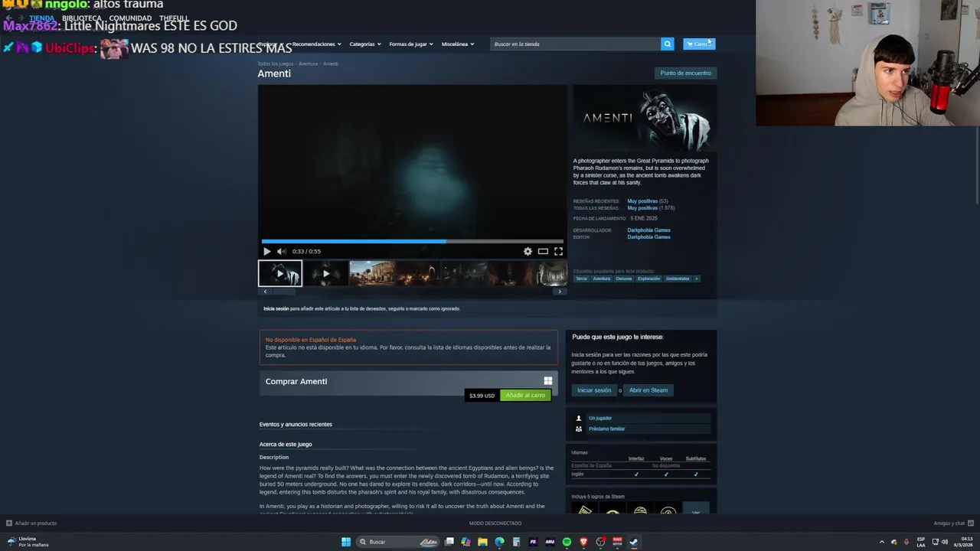
Task: Open the taskbar volume icon
Action: click(945, 542)
